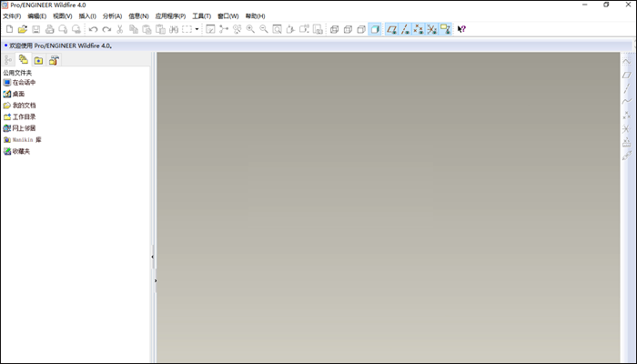Viewport: 637px width, 364px height.
Task: Click the Find binoculars icon
Action: [x=174, y=29]
